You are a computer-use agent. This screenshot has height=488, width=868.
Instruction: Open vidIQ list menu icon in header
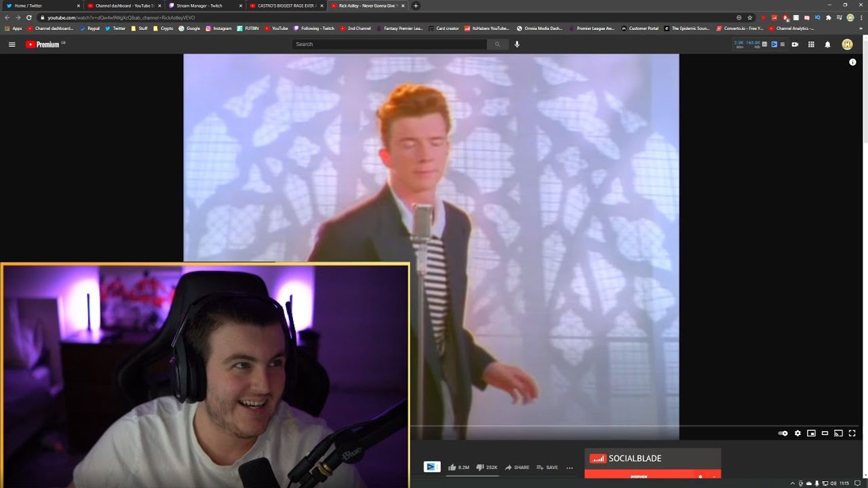[x=783, y=44]
